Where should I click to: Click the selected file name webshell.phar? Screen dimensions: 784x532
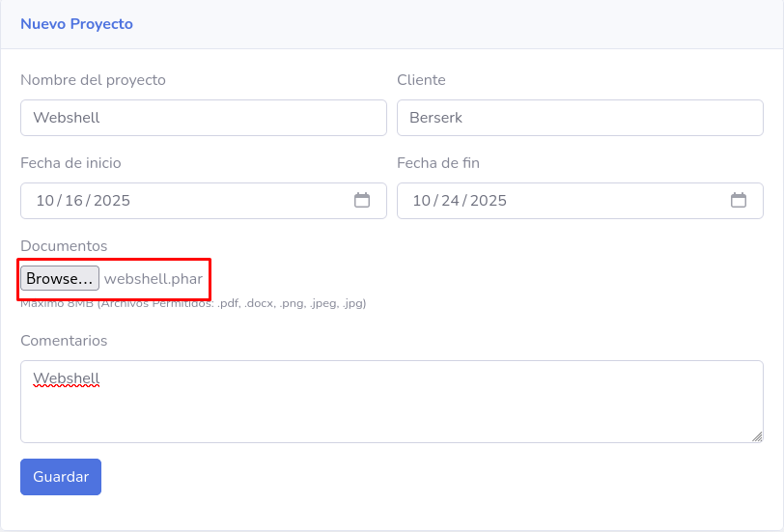coord(154,279)
